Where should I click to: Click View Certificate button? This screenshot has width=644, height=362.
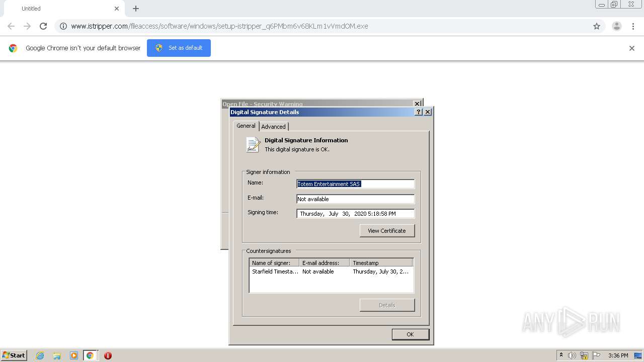point(387,231)
